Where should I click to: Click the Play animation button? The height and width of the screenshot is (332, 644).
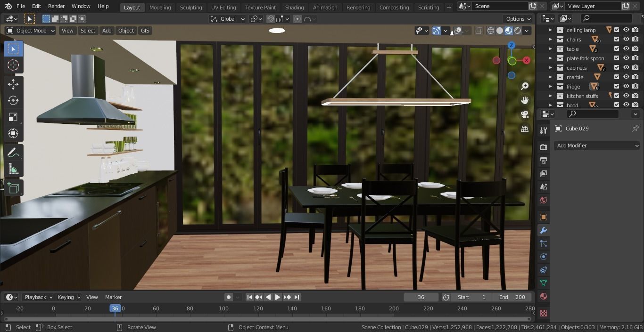278,297
